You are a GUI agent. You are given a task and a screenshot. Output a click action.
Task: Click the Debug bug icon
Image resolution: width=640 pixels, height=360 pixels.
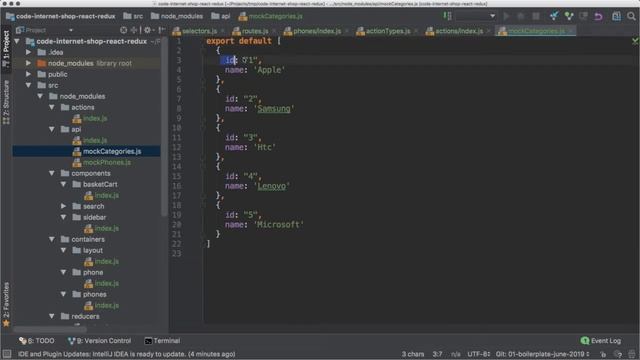pos(521,16)
